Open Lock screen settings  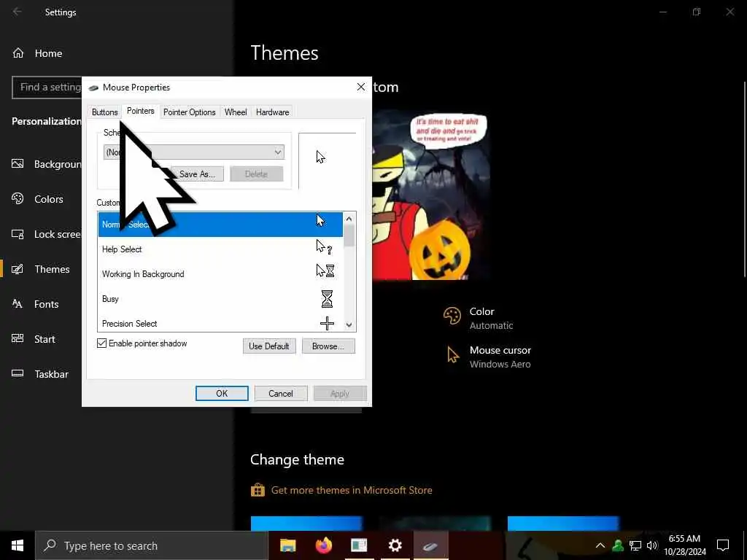[46, 234]
